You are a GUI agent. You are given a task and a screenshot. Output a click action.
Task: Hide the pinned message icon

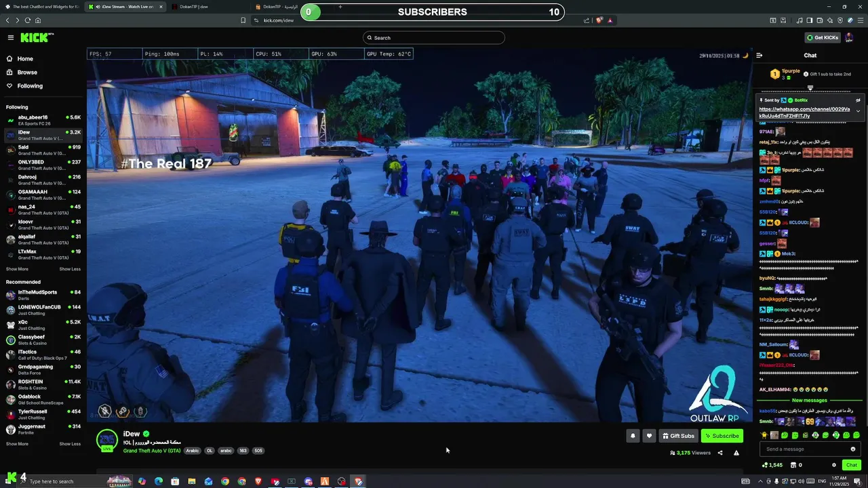pos(858,100)
